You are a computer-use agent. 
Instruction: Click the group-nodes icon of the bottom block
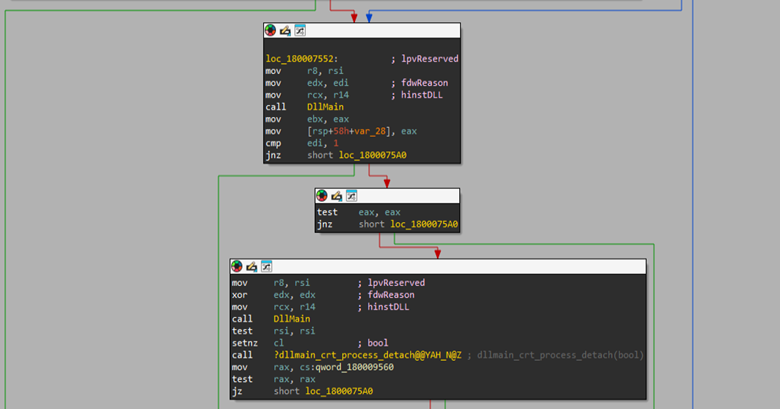click(265, 266)
